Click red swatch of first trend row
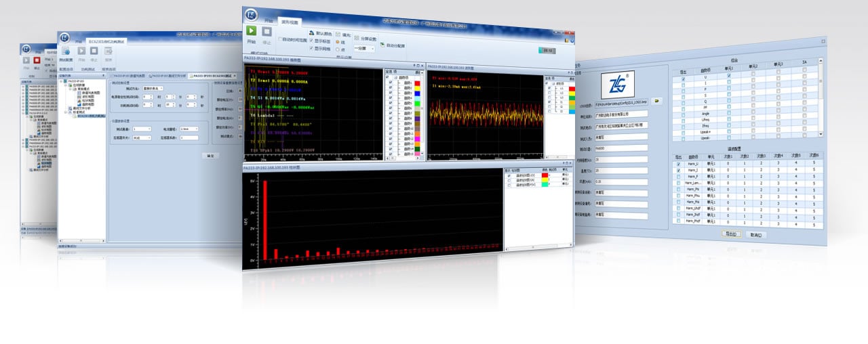This screenshot has height=344, width=868. [417, 84]
